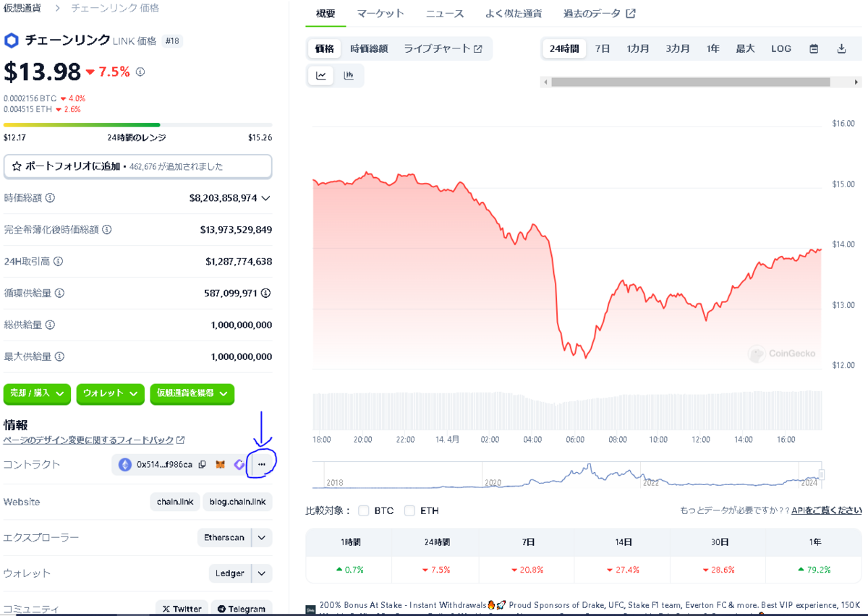Viewport: 868px width, 616px height.
Task: Select the 最大 time range
Action: point(745,49)
